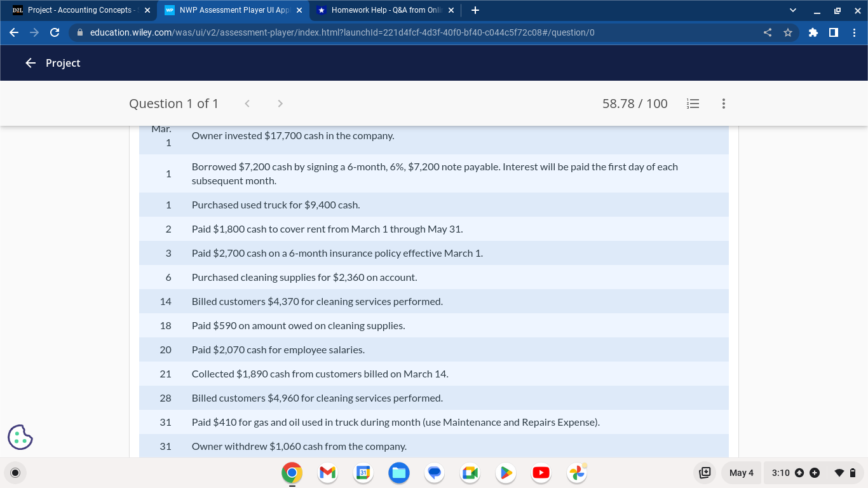This screenshot has height=488, width=868.
Task: Toggle the browser side panel icon
Action: click(x=834, y=32)
